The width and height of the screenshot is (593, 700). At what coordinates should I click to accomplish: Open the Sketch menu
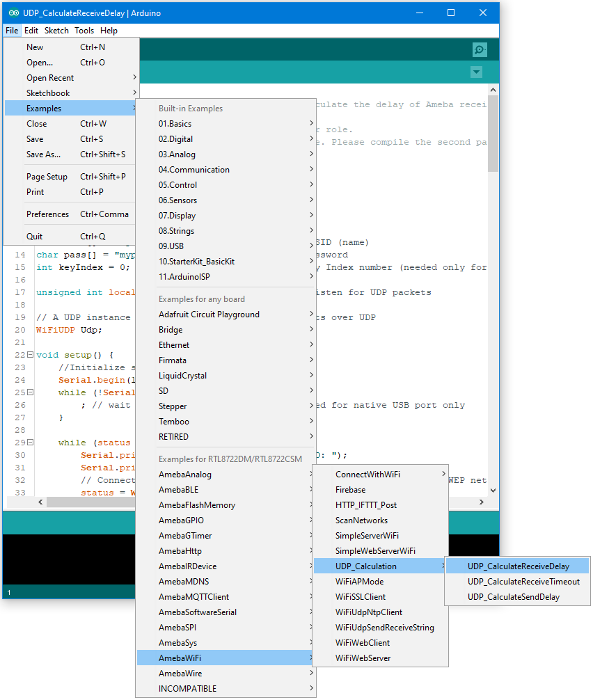pyautogui.click(x=56, y=31)
